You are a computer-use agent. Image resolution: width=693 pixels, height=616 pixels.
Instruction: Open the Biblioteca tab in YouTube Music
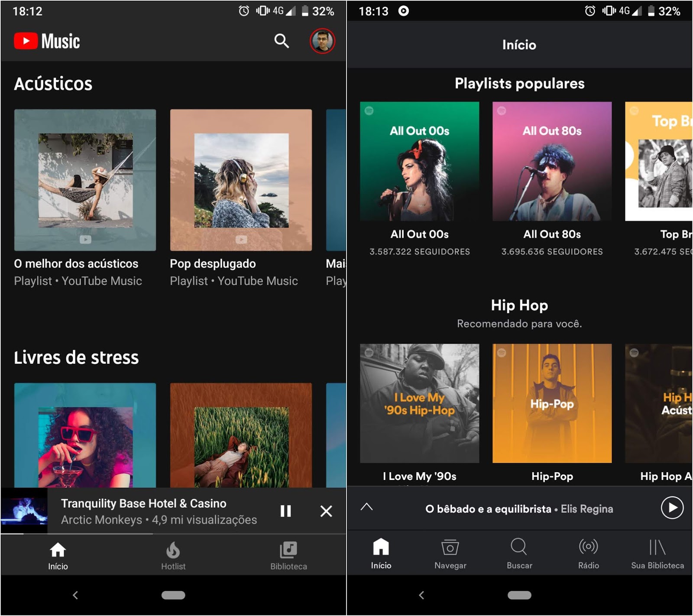tap(288, 556)
